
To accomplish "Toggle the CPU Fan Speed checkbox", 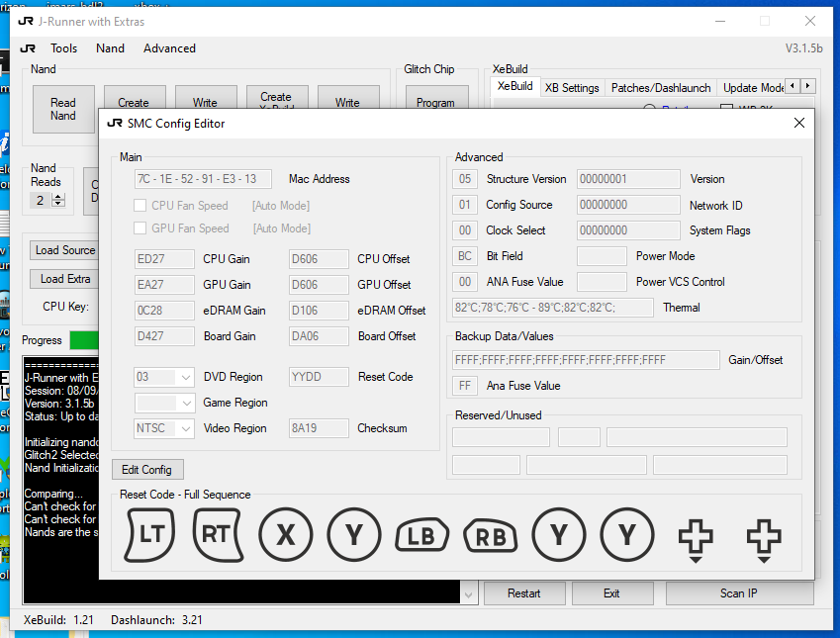I will tap(140, 205).
